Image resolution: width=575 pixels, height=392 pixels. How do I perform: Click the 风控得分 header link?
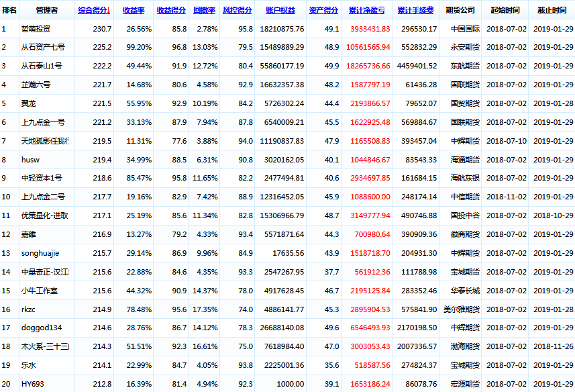point(237,11)
